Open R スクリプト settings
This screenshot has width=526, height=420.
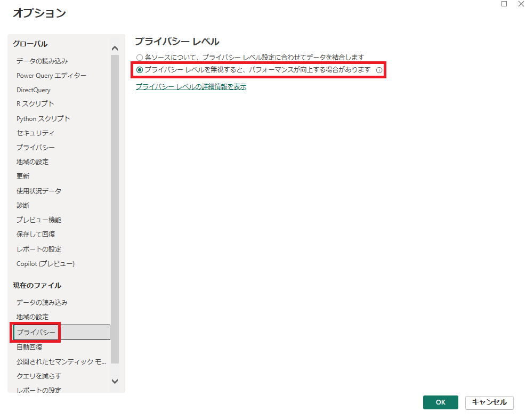tap(35, 104)
